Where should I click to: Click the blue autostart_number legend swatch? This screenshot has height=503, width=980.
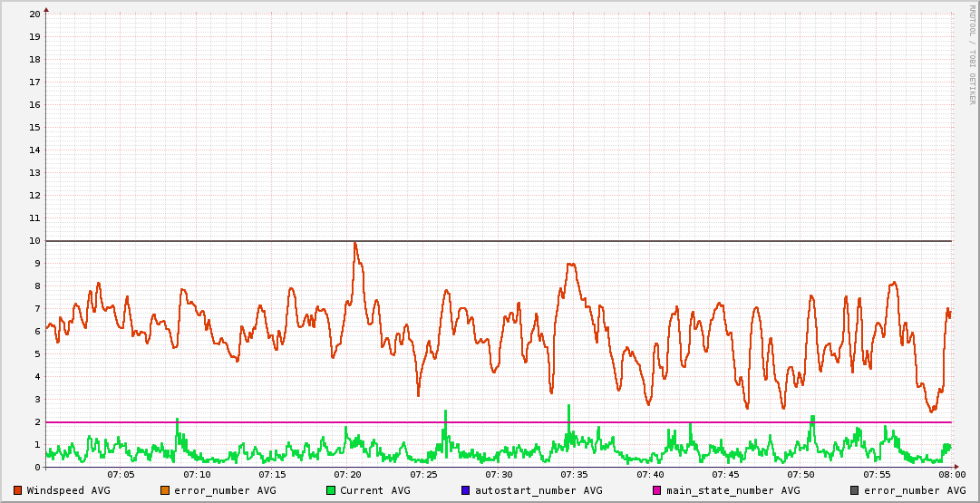(466, 490)
